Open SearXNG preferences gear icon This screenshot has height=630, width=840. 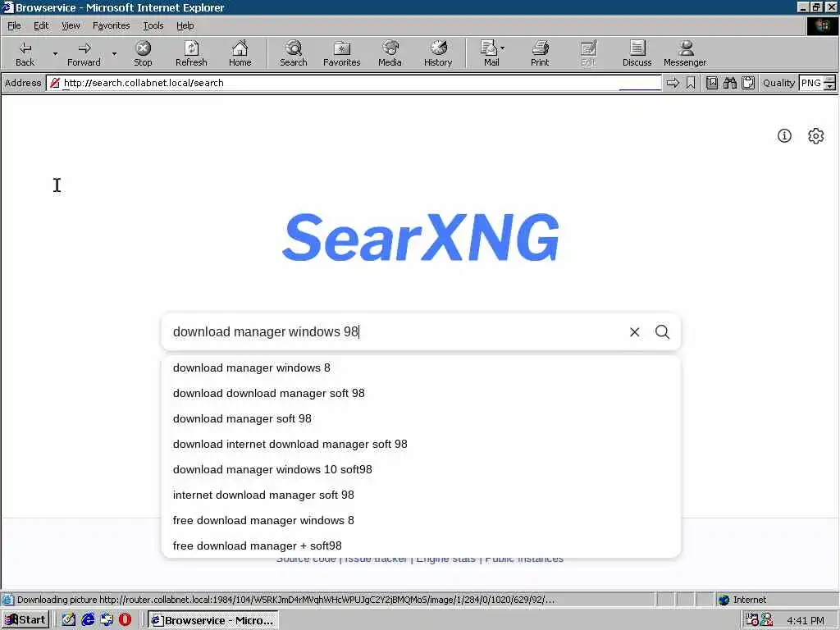pyautogui.click(x=815, y=135)
